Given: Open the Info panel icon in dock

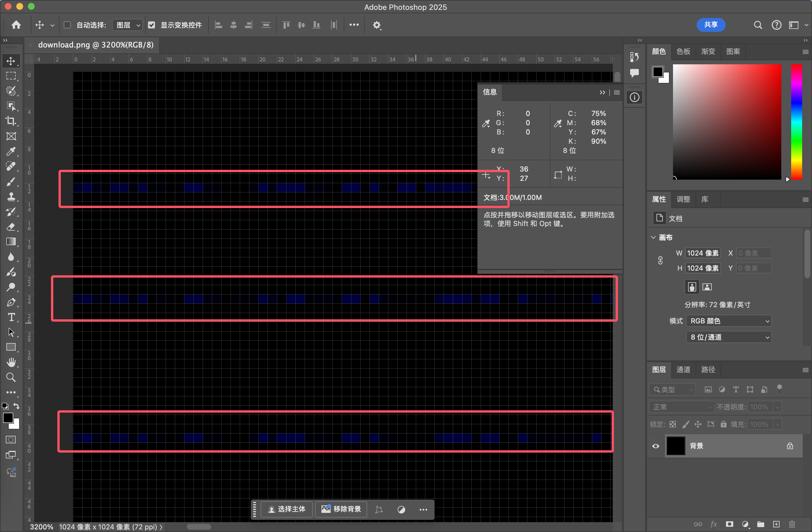Looking at the screenshot, I should click(634, 98).
